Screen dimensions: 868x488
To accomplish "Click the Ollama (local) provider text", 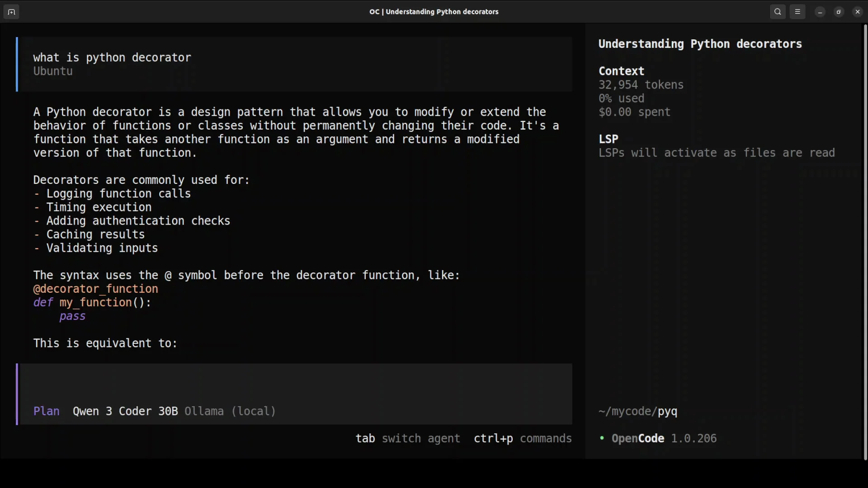I will pos(230,411).
